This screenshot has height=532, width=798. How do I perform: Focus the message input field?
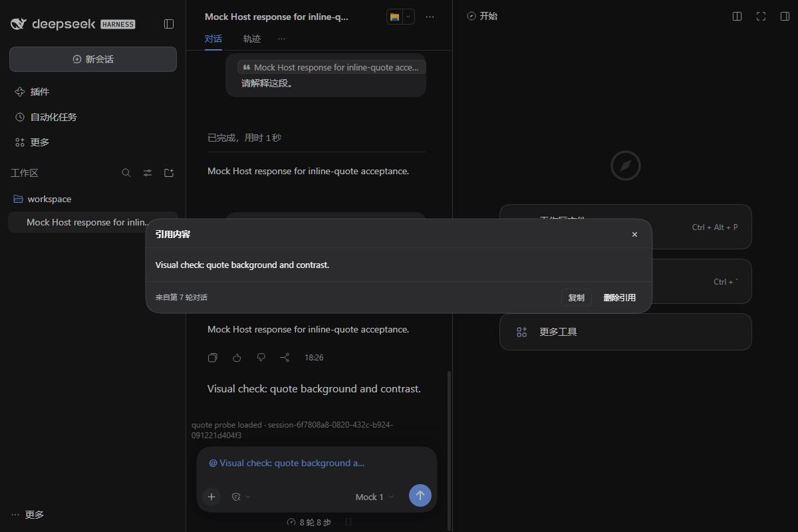pos(317,464)
